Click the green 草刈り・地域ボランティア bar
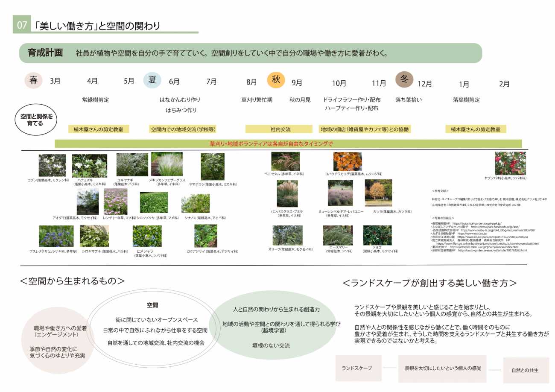The width and height of the screenshot is (555, 392). [288, 143]
